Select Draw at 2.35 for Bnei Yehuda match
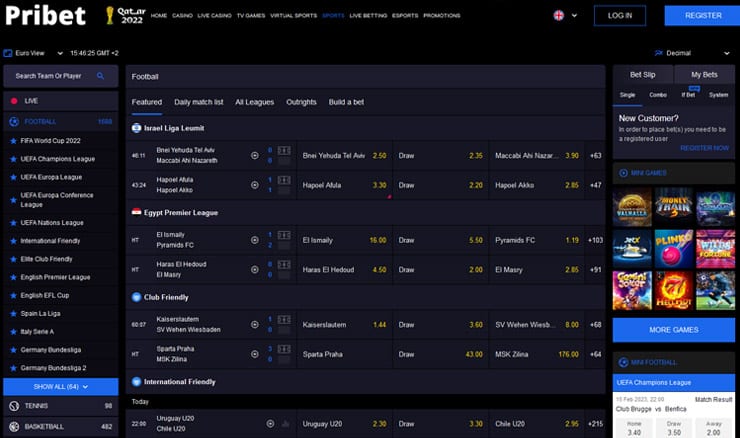 (440, 156)
